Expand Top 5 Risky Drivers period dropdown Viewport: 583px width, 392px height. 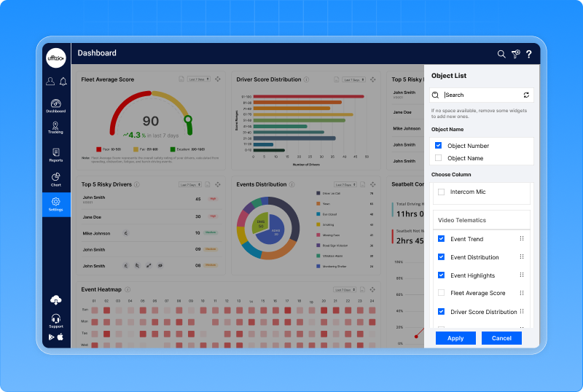(191, 185)
